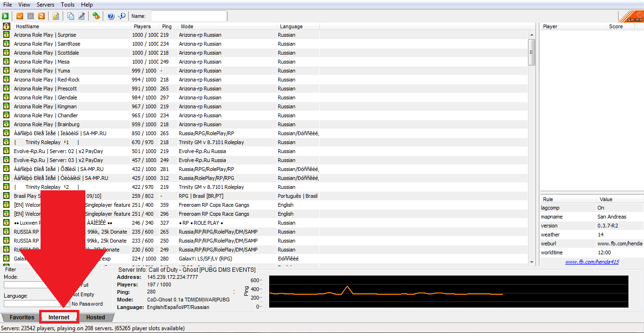Click the Update Master List lightning icon
This screenshot has width=644, height=333.
point(56,16)
